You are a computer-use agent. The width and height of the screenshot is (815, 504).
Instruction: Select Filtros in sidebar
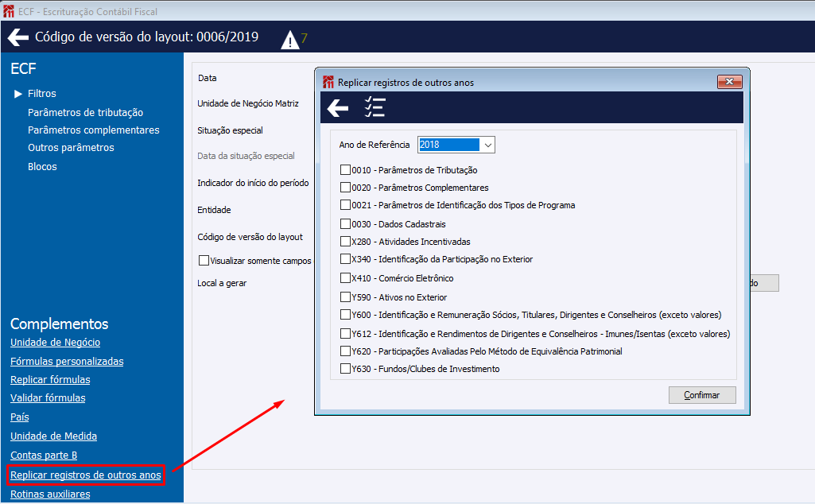pyautogui.click(x=41, y=94)
